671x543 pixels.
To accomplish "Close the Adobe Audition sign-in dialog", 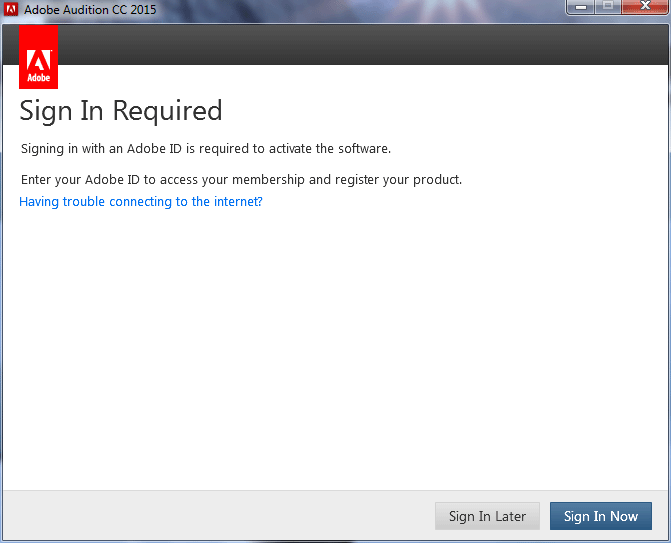I will tap(645, 6).
